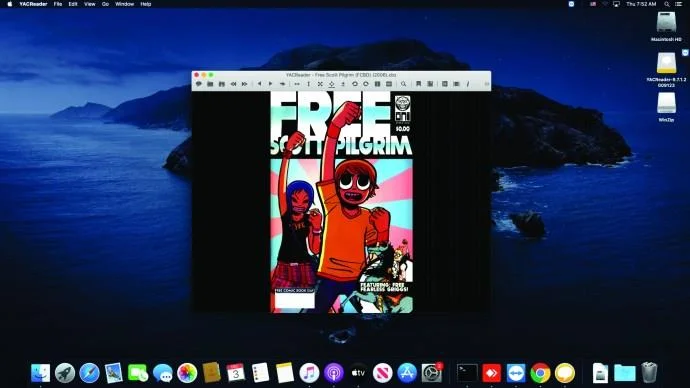The image size is (690, 388).
Task: Select the WinZip volume on desktop
Action: 666,106
